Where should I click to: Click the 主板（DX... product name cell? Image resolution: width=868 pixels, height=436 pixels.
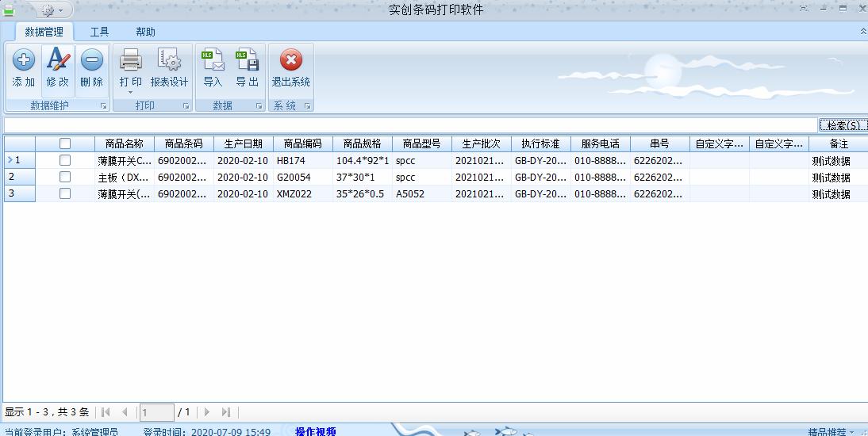[x=125, y=177]
